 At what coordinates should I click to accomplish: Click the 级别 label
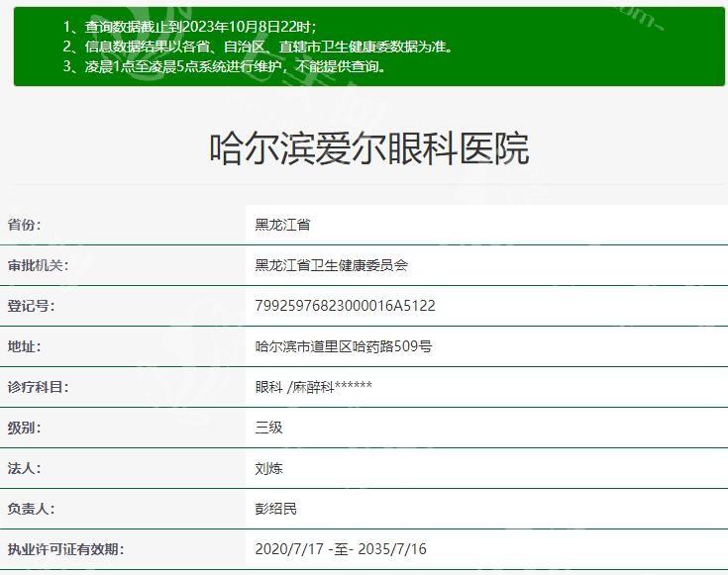(24, 428)
